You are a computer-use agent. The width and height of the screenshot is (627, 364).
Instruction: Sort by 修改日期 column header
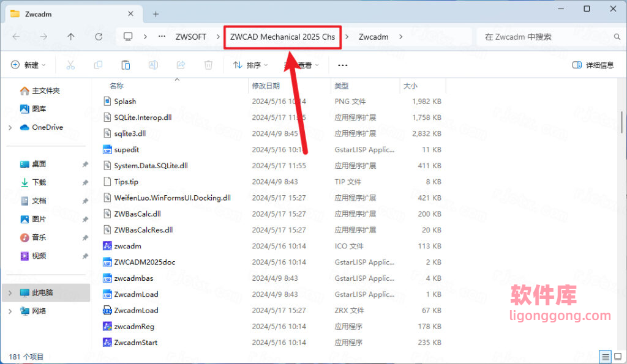point(266,86)
